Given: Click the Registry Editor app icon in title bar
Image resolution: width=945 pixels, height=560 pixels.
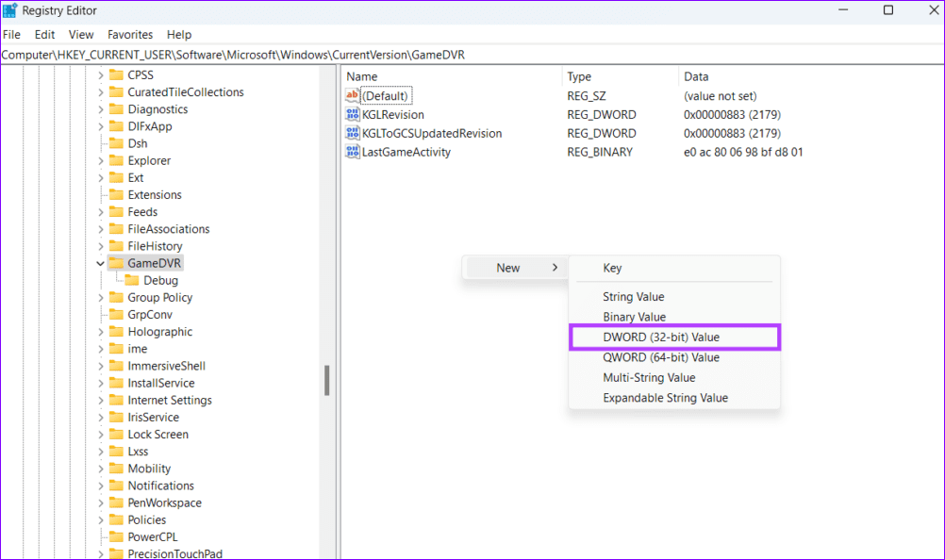Looking at the screenshot, I should coord(10,10).
